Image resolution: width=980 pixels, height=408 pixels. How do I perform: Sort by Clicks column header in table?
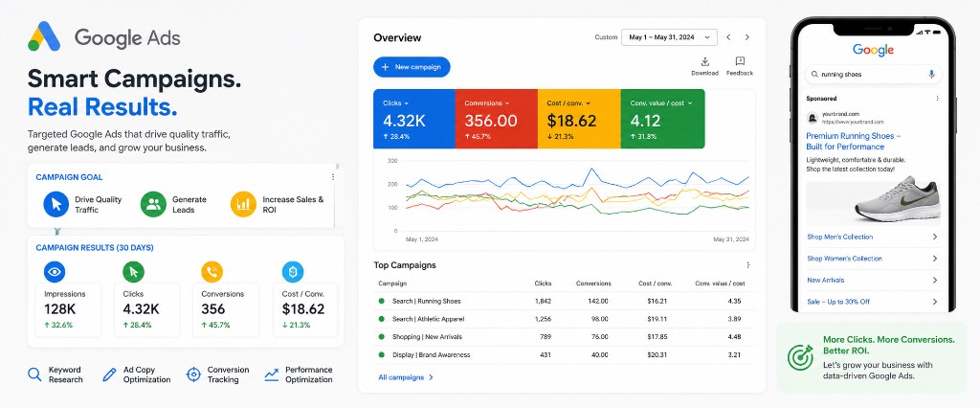coord(543,283)
